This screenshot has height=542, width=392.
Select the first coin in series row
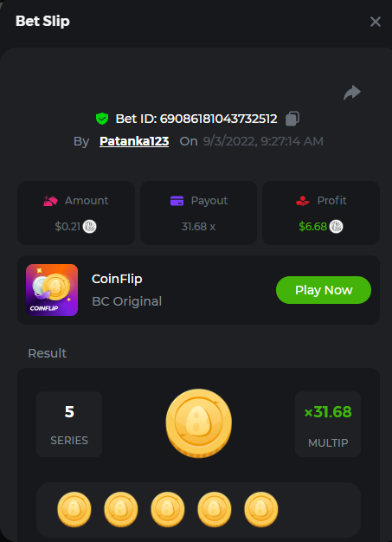(74, 509)
